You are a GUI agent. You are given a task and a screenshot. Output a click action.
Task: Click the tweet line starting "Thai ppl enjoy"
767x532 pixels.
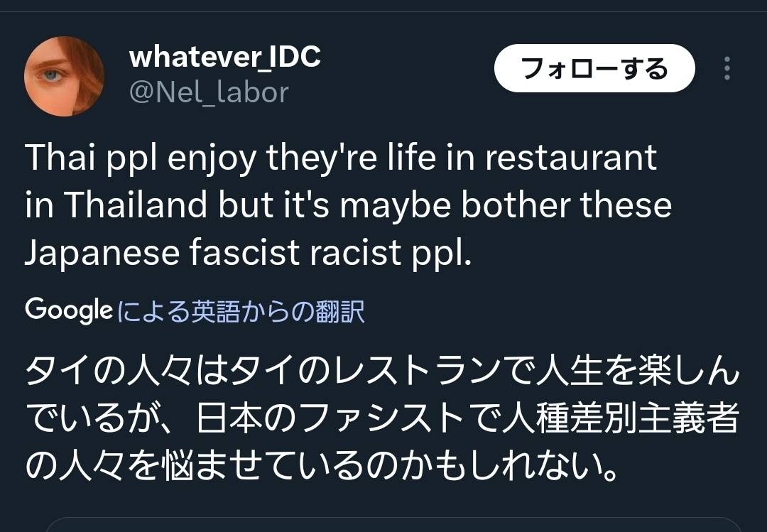[x=341, y=158]
